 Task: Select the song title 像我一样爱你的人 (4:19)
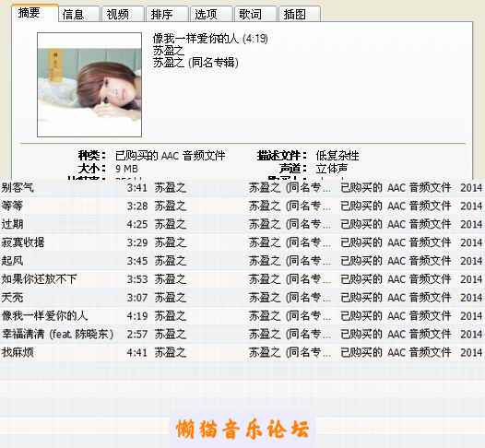click(x=210, y=39)
